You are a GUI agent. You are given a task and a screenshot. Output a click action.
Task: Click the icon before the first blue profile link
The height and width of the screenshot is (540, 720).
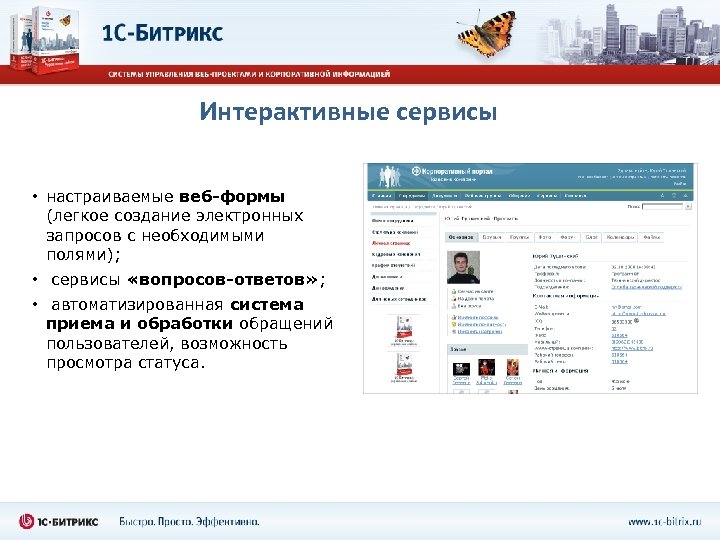click(454, 317)
